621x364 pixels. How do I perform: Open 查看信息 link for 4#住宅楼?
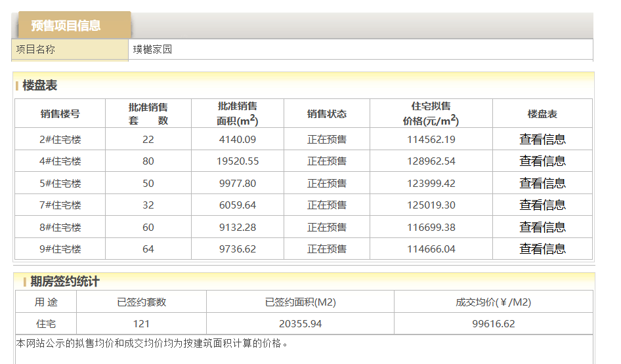542,161
